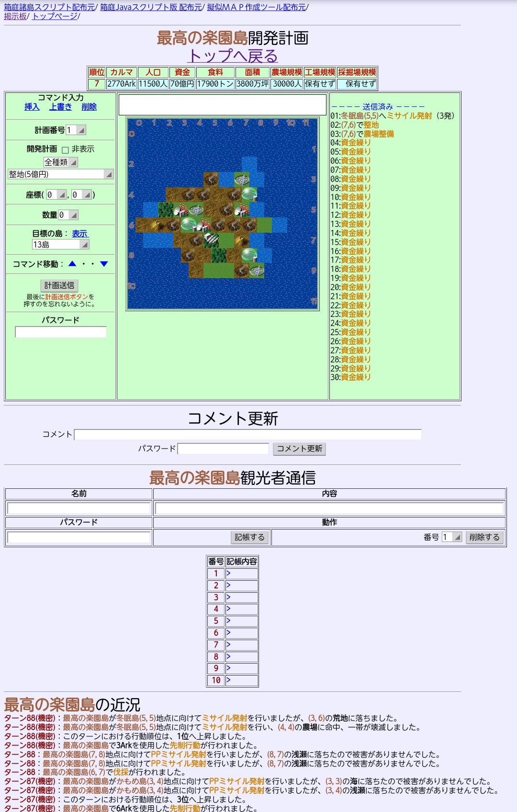Select command 01 ミサイル発射 in the list
The width and height of the screenshot is (517, 812).
click(x=409, y=116)
